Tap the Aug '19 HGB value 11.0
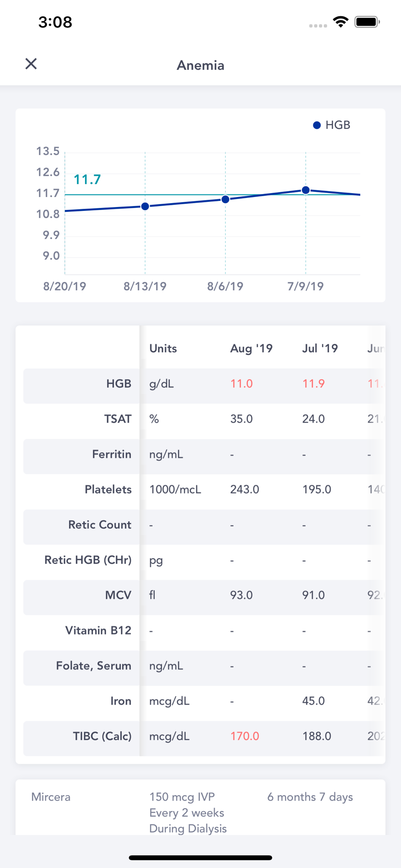Viewport: 401px width, 868px height. tap(241, 384)
